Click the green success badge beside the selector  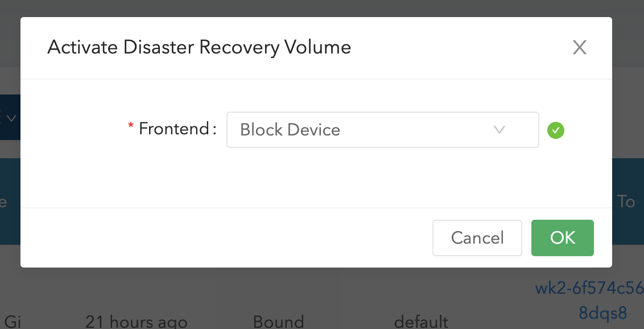tap(556, 130)
